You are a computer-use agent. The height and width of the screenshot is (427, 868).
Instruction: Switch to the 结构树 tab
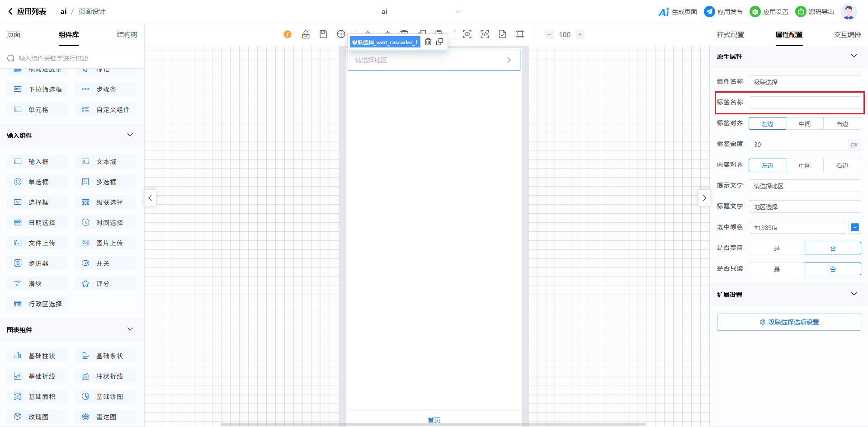click(x=127, y=35)
